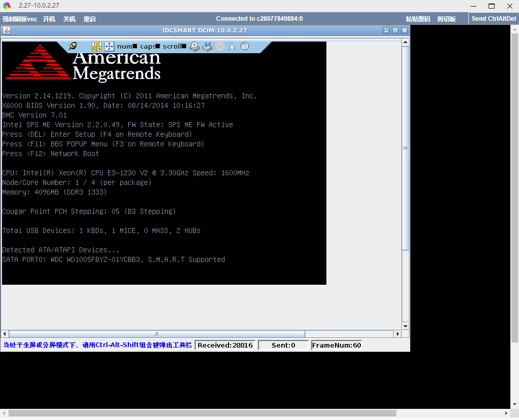Click the power warning triangle icon
This screenshot has height=420, width=519.
point(232,47)
